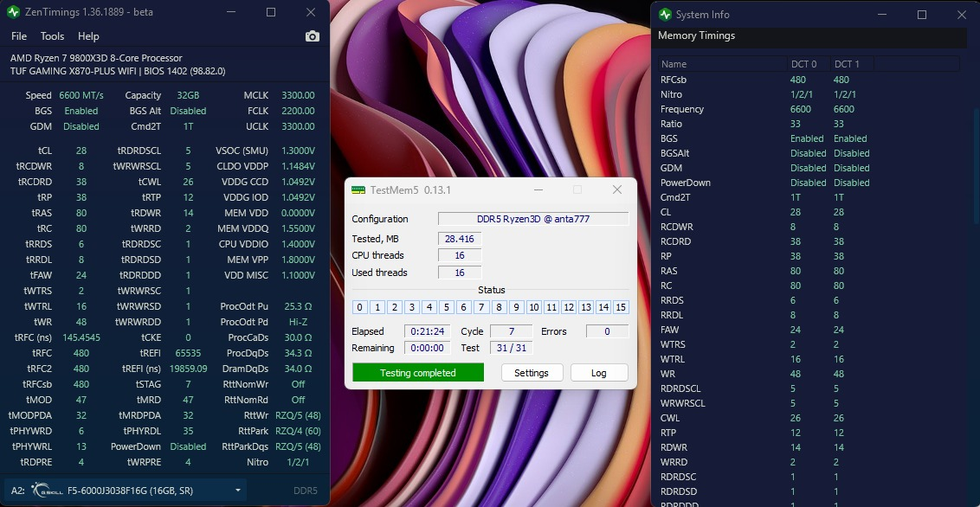Minimize the System Info window
Screen dimensions: 980x507
882,15
